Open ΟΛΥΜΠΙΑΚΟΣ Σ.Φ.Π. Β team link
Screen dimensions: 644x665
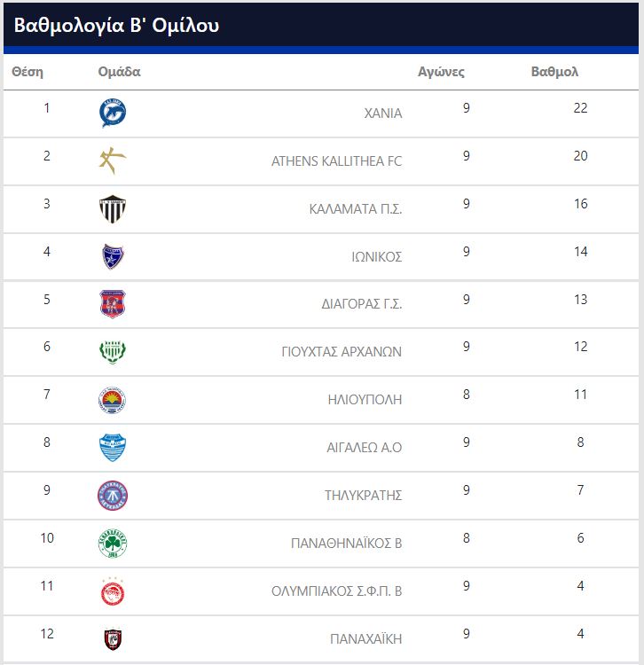tap(336, 591)
